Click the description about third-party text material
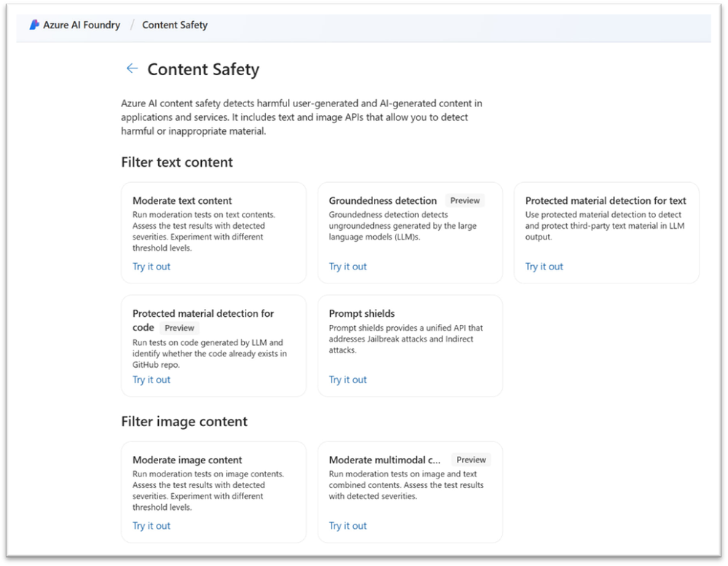This screenshot has height=566, width=728. click(605, 226)
